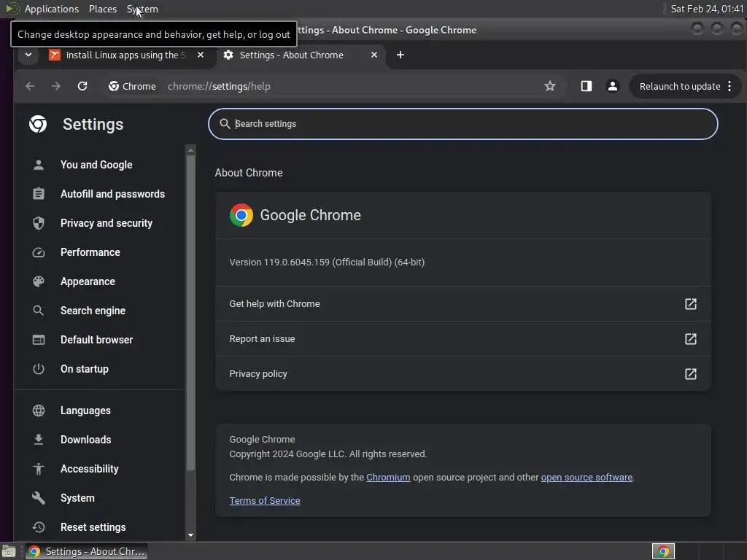Open System settings in sidebar
Image resolution: width=747 pixels, height=560 pixels.
[77, 498]
